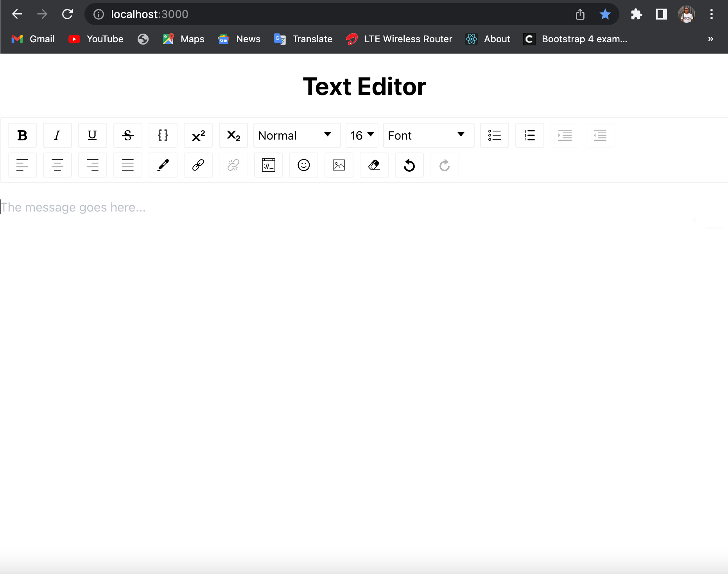728x574 pixels.
Task: Open YouTube from the bookmarks bar
Action: pyautogui.click(x=96, y=39)
